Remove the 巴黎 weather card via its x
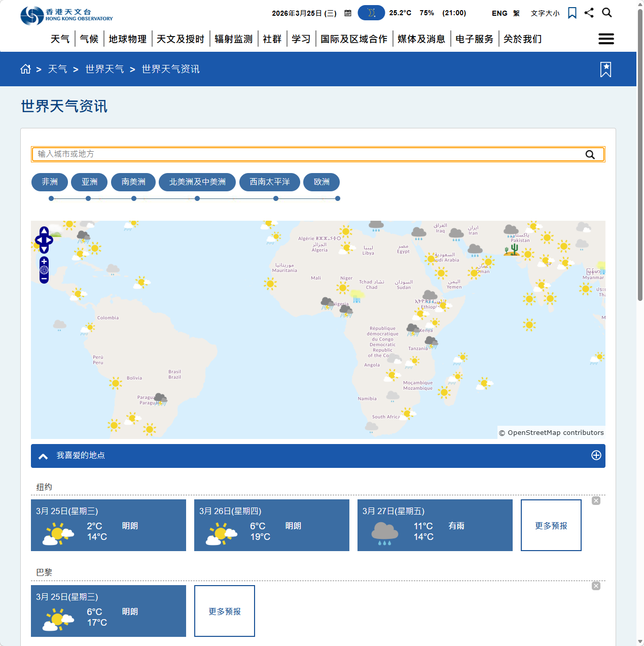This screenshot has width=644, height=646. click(x=596, y=586)
